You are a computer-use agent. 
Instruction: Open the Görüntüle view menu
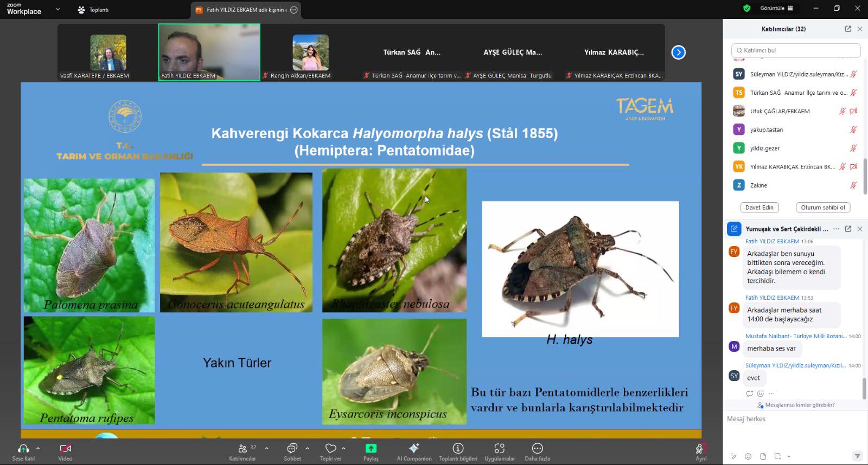(776, 8)
